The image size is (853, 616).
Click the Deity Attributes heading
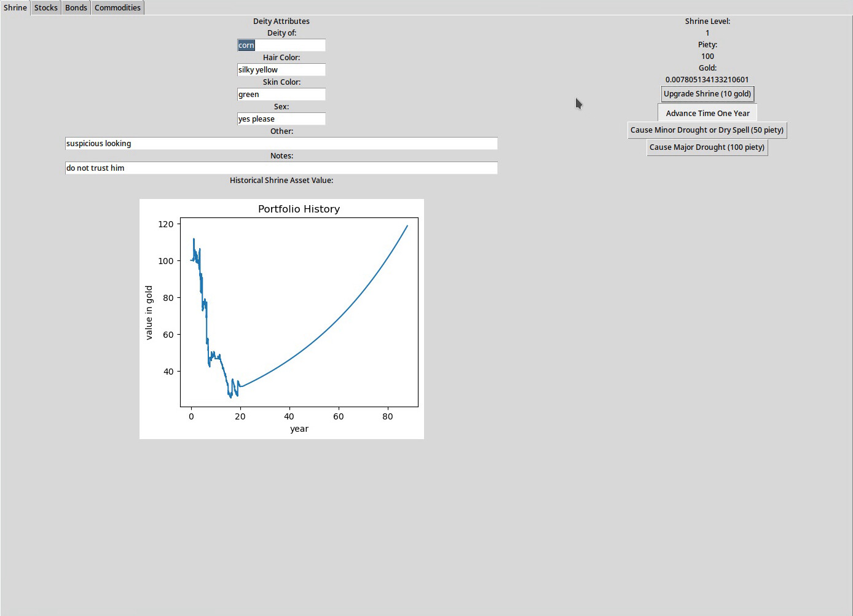click(281, 21)
